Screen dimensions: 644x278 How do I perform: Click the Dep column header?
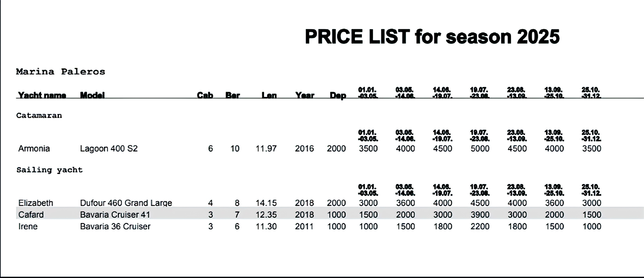(x=338, y=96)
